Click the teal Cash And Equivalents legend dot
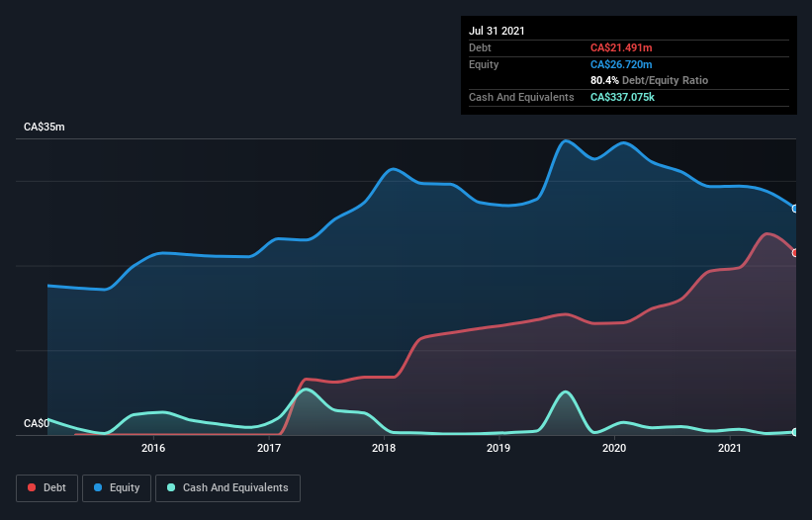 coord(171,487)
